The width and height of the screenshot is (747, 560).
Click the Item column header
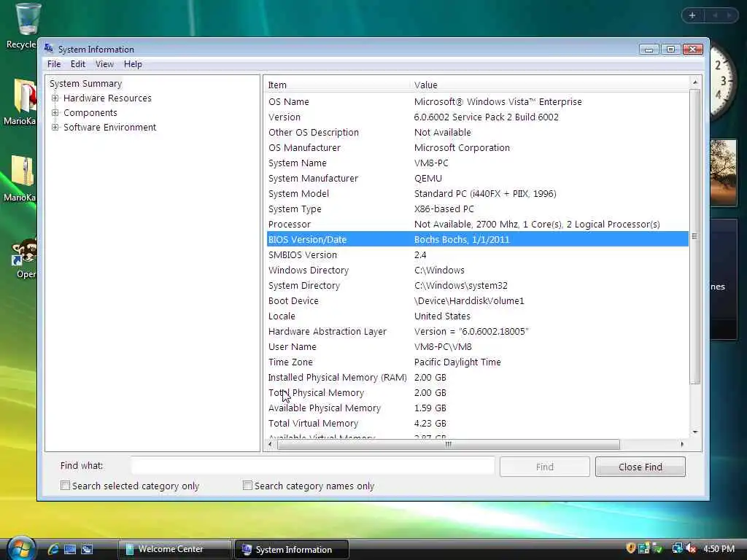[x=337, y=85]
